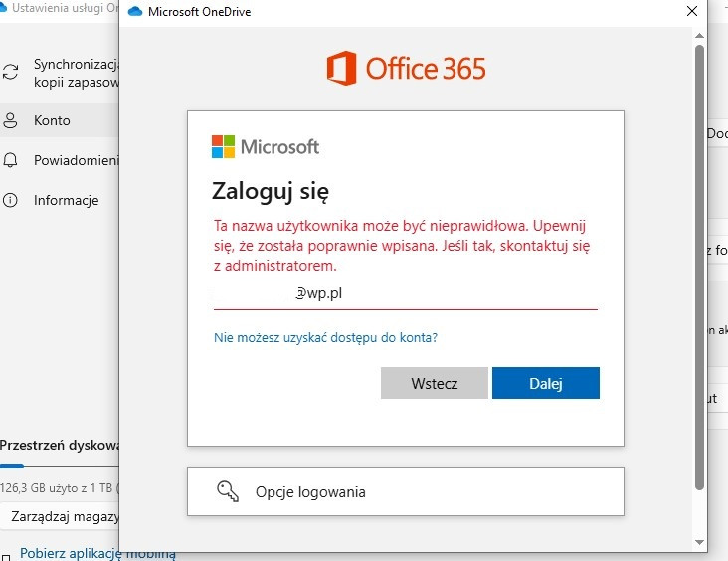This screenshot has height=561, width=728.
Task: Click the Informacje info circle icon
Action: point(10,200)
